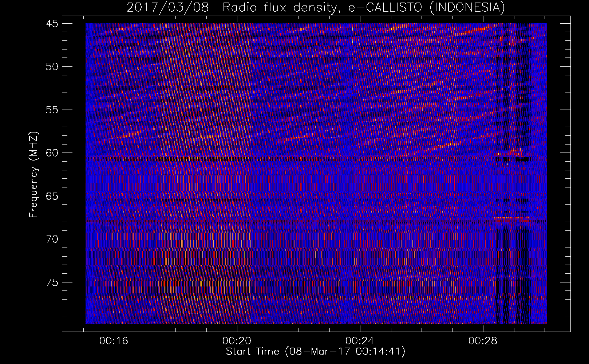Click the 00:24 time tick label
This screenshot has height=364, width=589.
click(360, 341)
